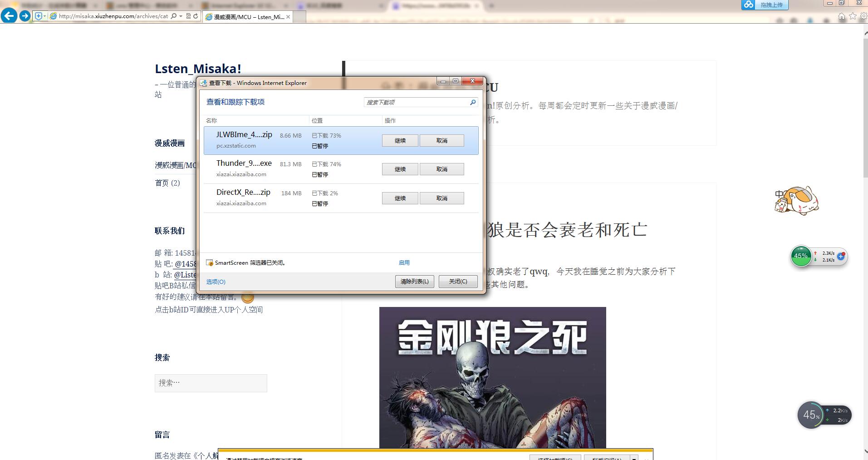Select the JLWBIme_4....zip file name
The width and height of the screenshot is (868, 460).
(244, 134)
